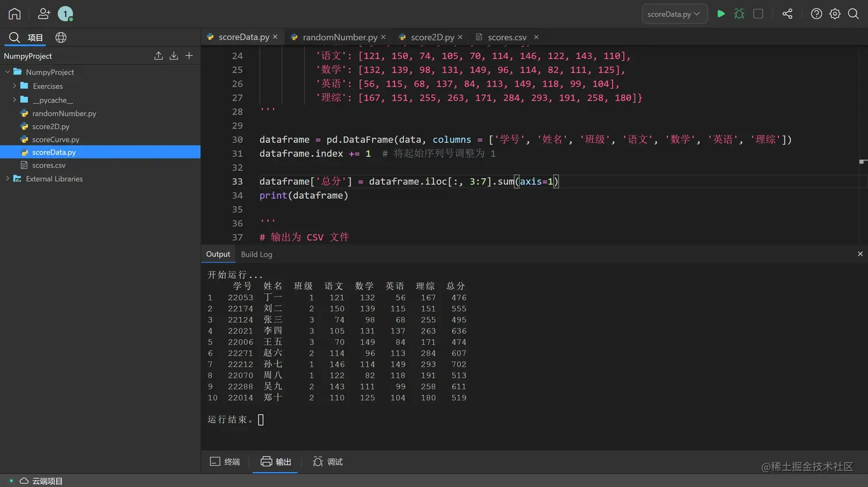Expand External Libraries node
Screen dimensions: 868x487
click(7, 179)
